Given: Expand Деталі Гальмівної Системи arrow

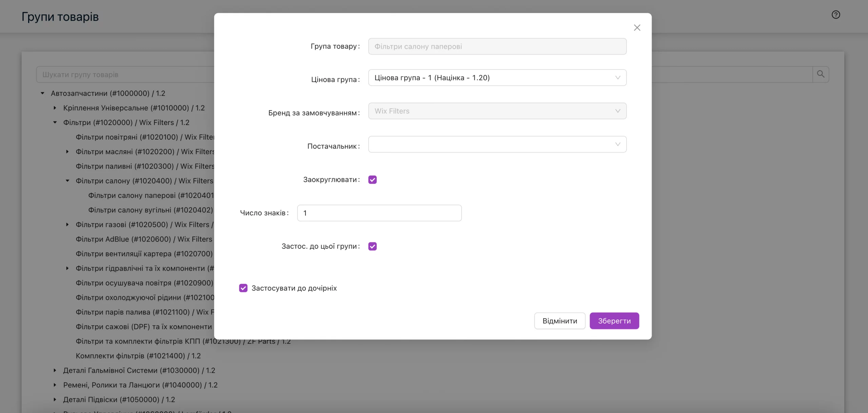Looking at the screenshot, I should point(55,370).
